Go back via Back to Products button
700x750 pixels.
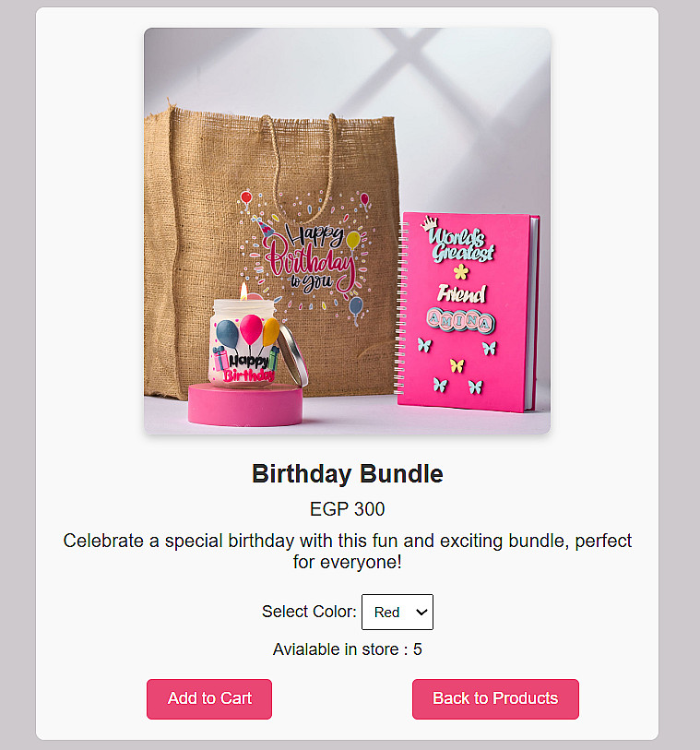(495, 699)
